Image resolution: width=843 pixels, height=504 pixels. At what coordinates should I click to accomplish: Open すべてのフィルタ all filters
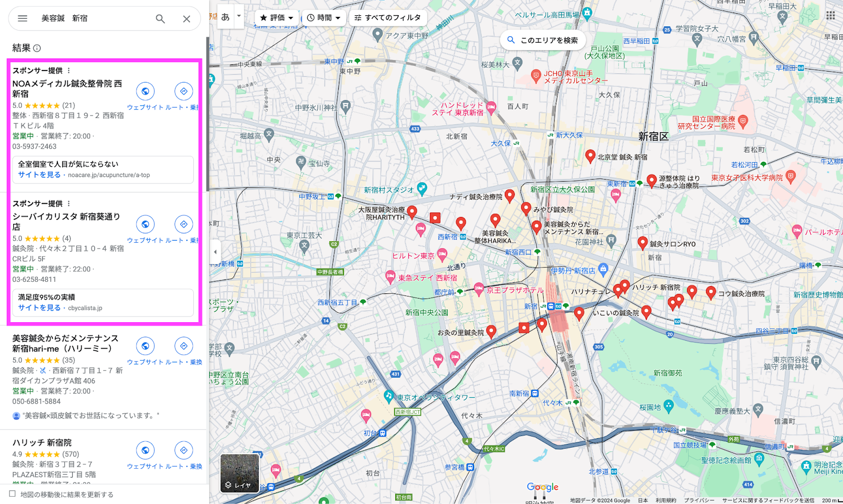pyautogui.click(x=388, y=18)
